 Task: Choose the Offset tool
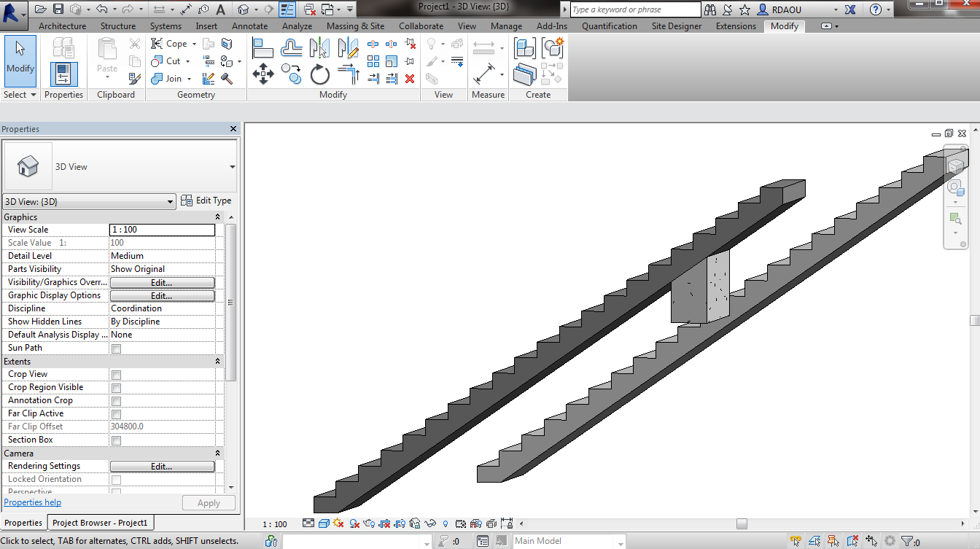point(292,48)
